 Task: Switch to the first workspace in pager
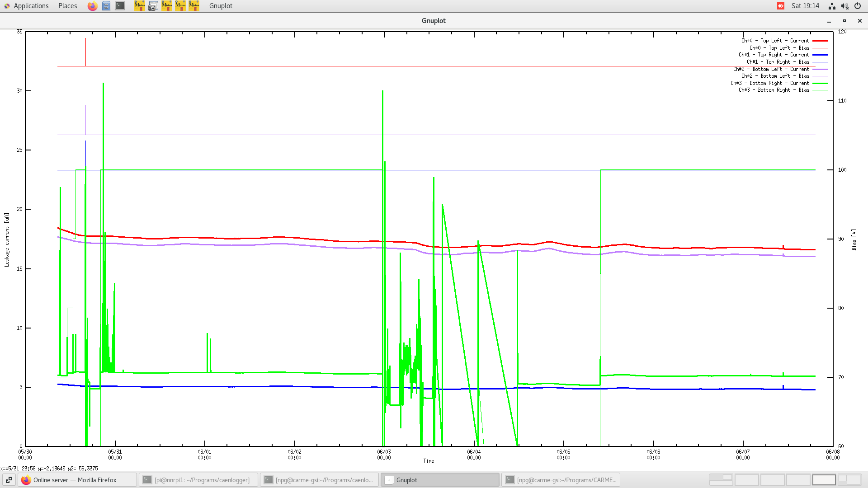pos(721,480)
